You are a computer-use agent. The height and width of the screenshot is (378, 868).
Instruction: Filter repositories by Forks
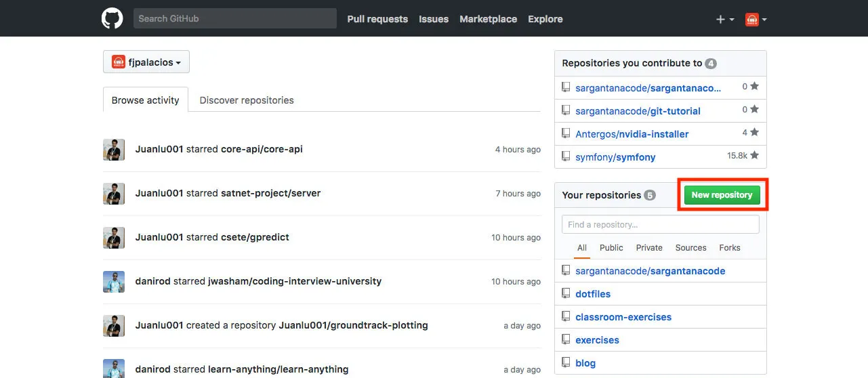coord(730,248)
